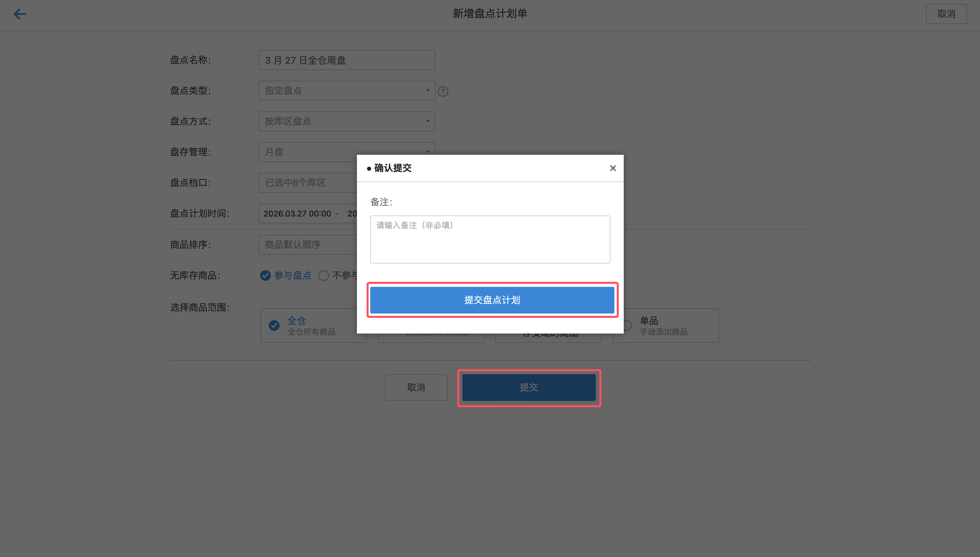Click the help icon beside 盘点类型
The height and width of the screenshot is (557, 980).
[443, 91]
